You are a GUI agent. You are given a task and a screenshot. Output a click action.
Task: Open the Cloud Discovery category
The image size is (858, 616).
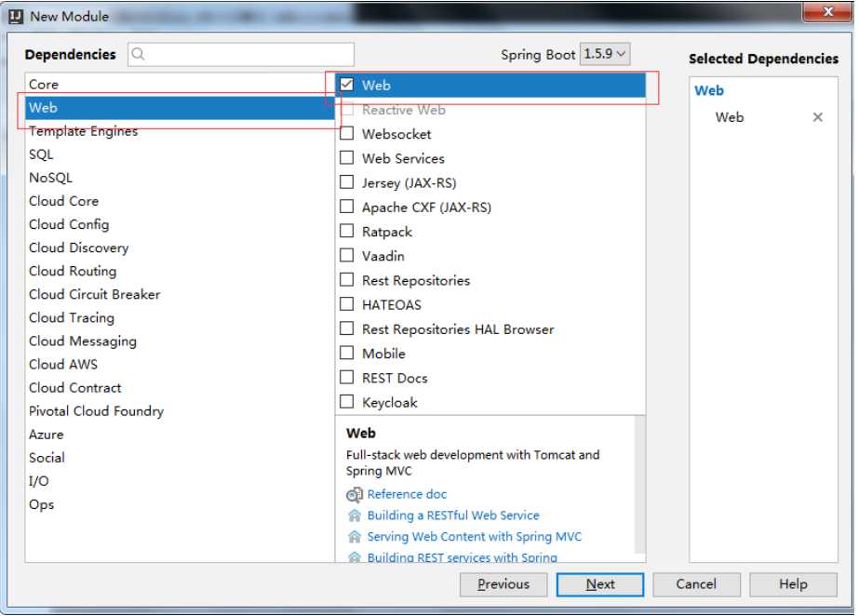click(x=180, y=248)
